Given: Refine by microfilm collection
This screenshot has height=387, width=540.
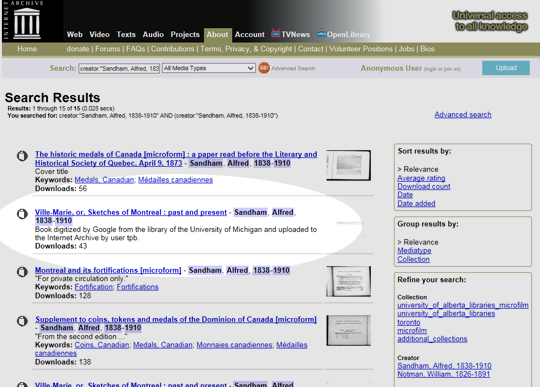Looking at the screenshot, I should [412, 331].
